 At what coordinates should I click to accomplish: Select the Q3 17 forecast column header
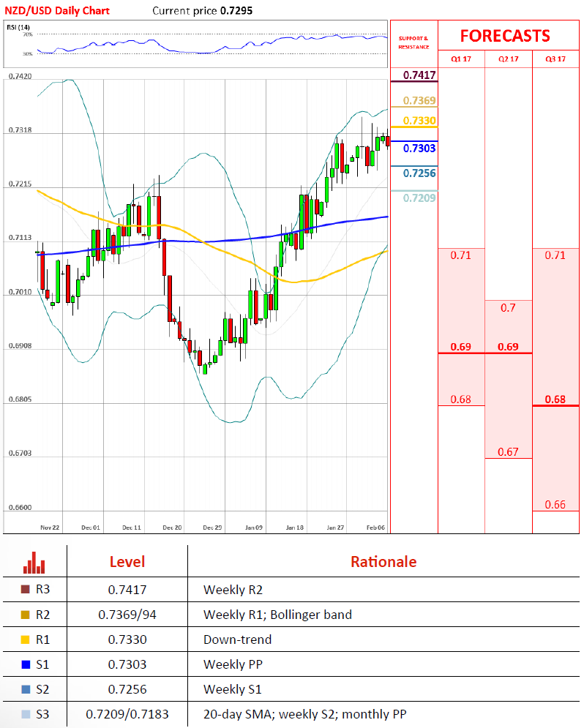[x=555, y=59]
